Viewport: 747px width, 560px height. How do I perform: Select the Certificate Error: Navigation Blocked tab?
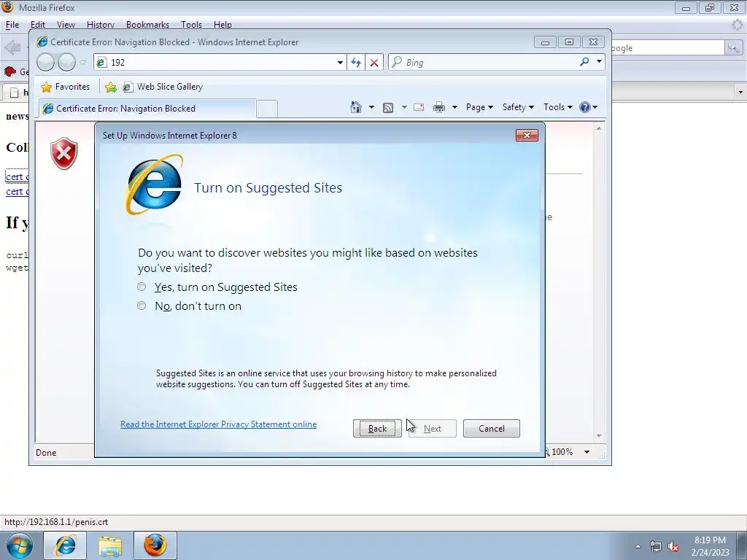tap(147, 109)
